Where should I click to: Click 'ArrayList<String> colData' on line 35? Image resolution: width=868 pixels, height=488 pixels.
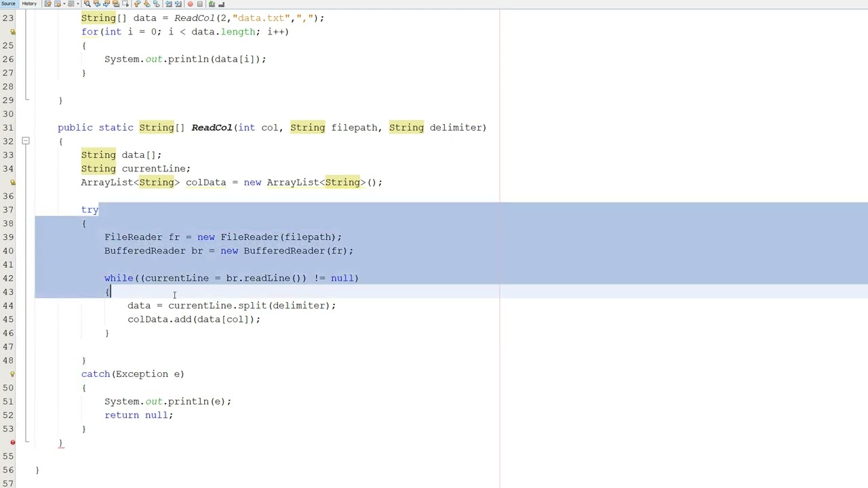click(x=153, y=182)
